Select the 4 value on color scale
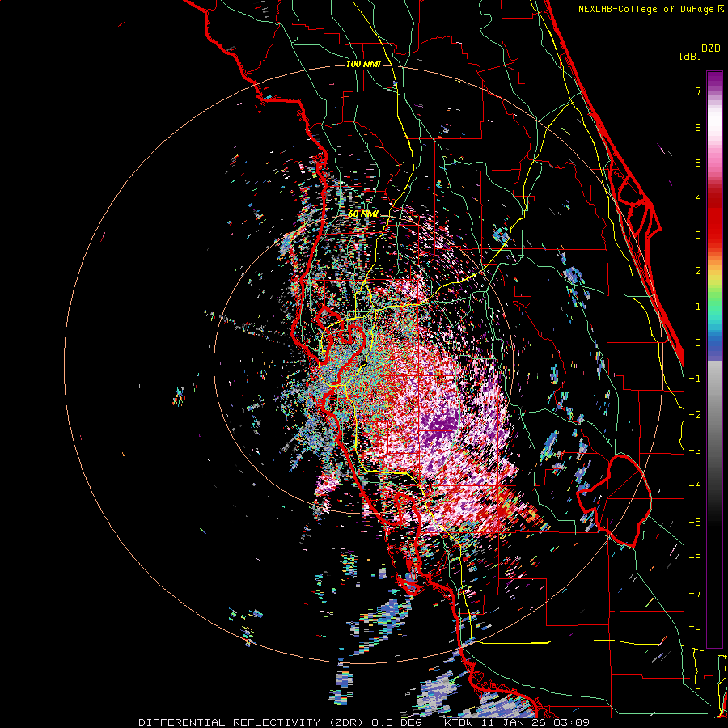728x728 pixels. tap(698, 199)
